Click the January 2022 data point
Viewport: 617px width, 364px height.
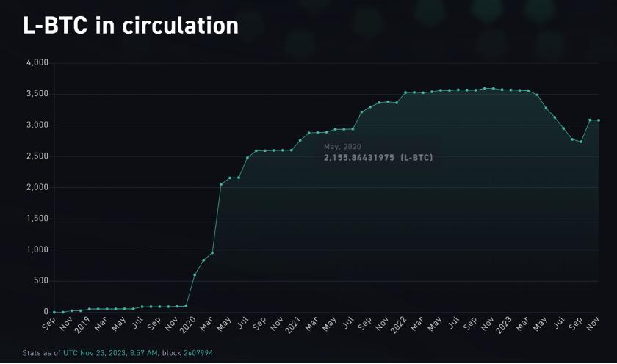(405, 92)
